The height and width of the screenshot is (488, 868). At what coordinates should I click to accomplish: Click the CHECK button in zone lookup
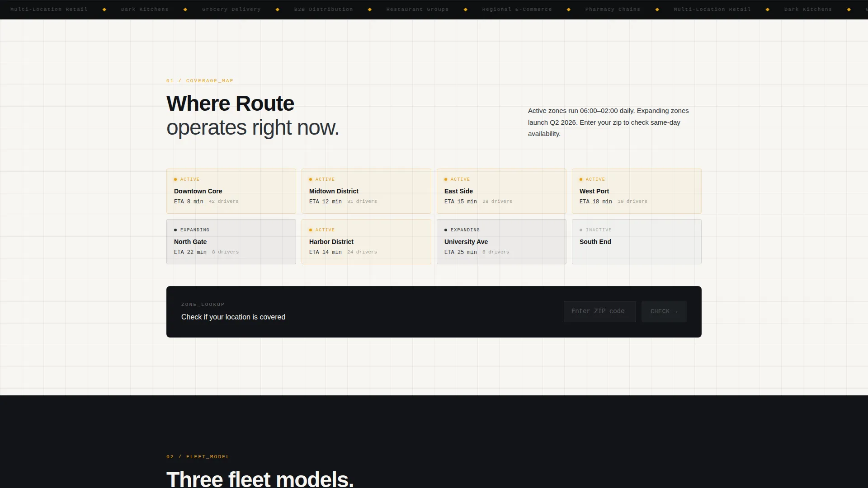coord(664,311)
